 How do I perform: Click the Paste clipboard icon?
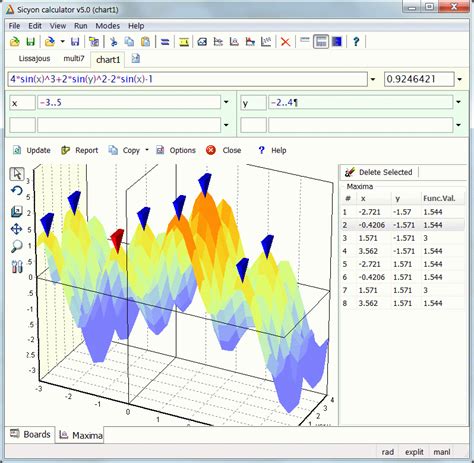click(x=145, y=42)
